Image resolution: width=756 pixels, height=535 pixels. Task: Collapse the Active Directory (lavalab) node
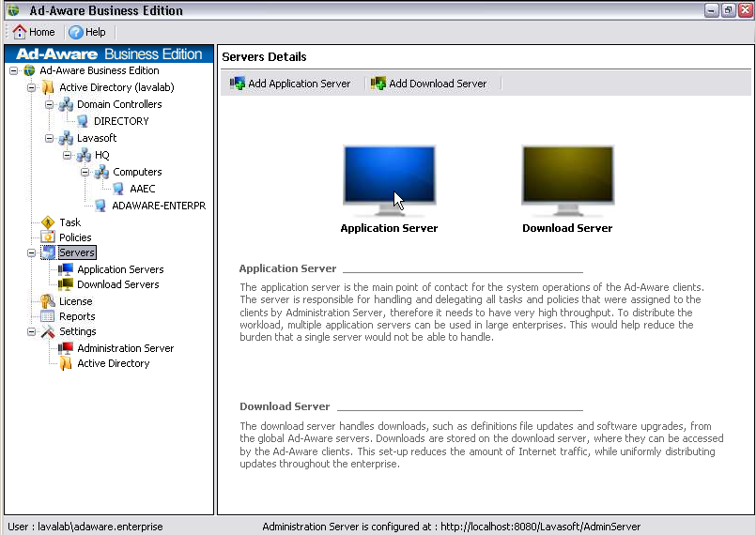point(31,87)
